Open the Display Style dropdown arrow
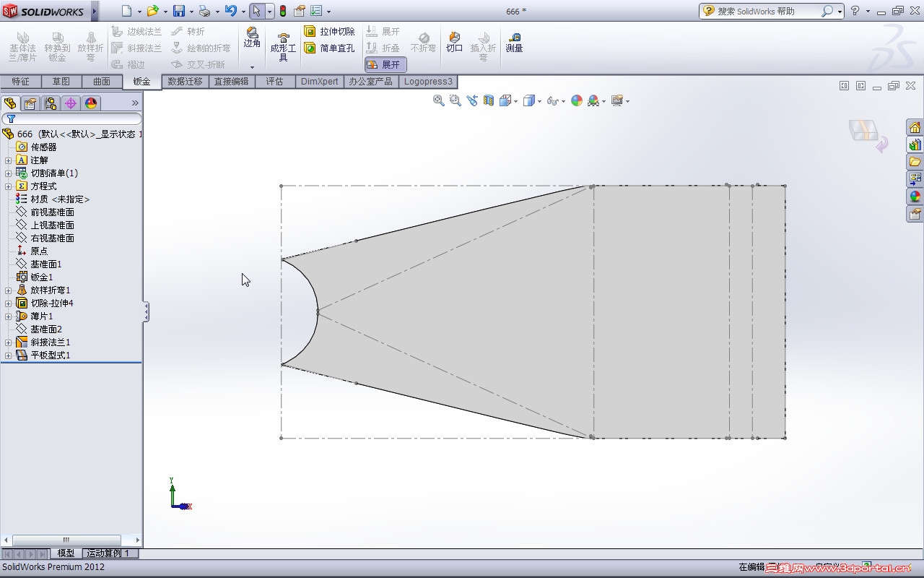924x578 pixels. (x=539, y=101)
